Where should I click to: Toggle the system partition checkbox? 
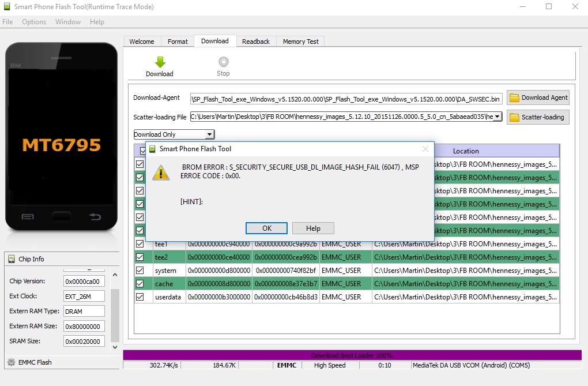[x=140, y=271]
